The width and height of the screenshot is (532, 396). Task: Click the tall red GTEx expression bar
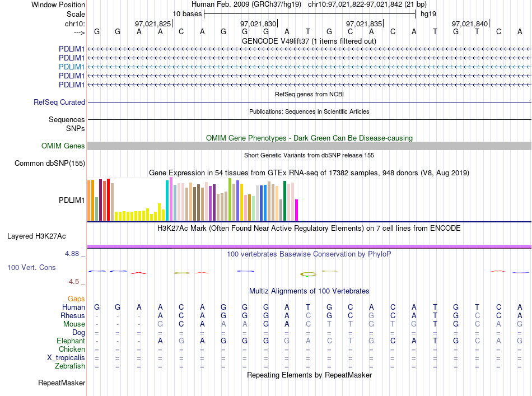(108, 199)
